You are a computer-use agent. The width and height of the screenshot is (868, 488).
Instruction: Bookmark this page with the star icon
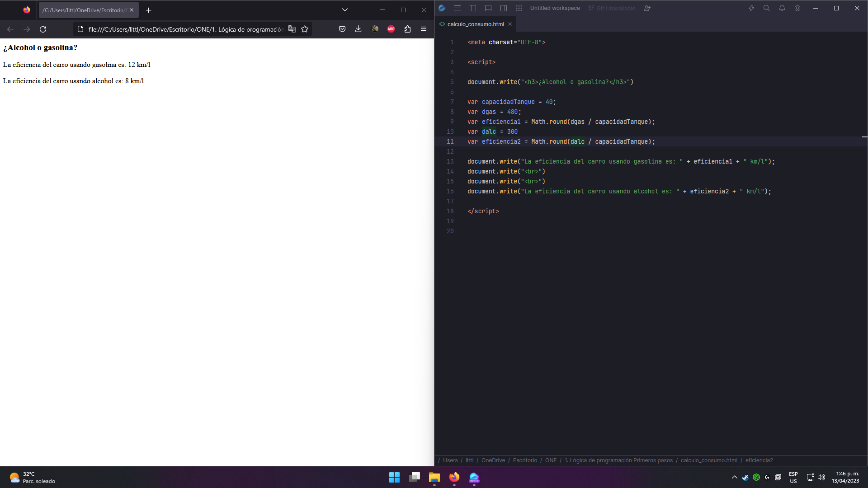(305, 29)
